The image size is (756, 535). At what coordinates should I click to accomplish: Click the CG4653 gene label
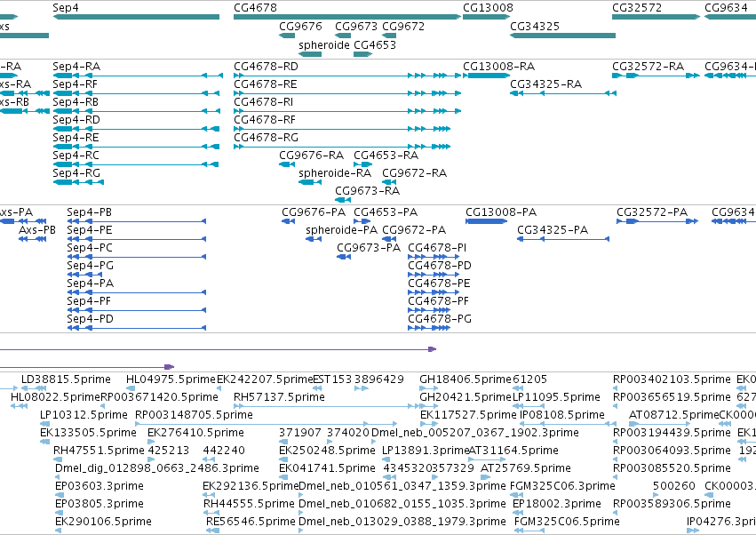coord(375,44)
